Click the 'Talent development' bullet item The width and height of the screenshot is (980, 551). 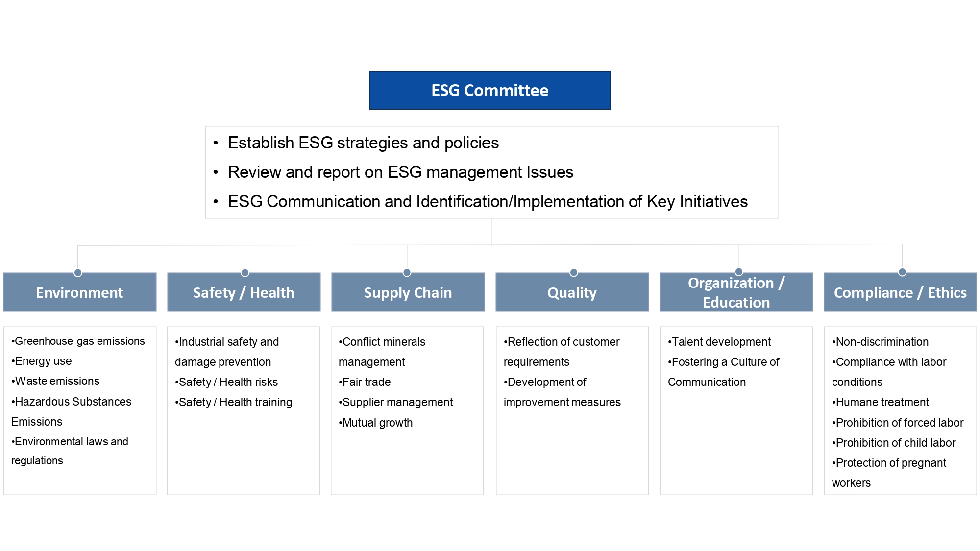pyautogui.click(x=721, y=342)
